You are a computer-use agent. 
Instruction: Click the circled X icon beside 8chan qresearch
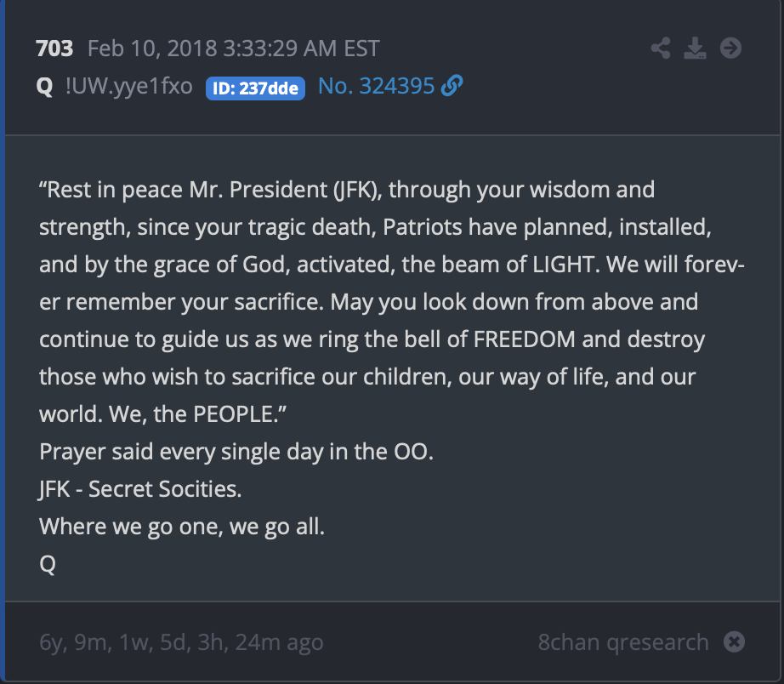(734, 642)
